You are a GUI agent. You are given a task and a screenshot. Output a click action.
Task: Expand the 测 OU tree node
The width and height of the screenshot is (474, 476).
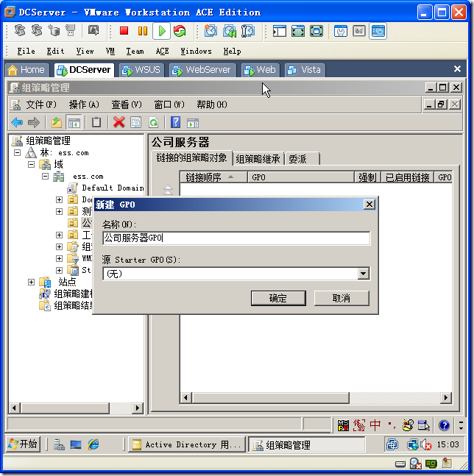pos(59,211)
